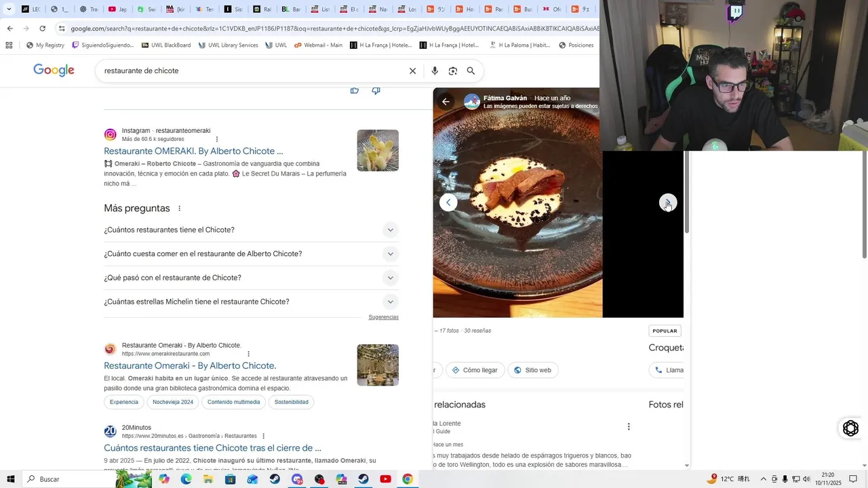Image resolution: width=868 pixels, height=488 pixels.
Task: Open YouTube app from taskbar
Action: click(385, 479)
